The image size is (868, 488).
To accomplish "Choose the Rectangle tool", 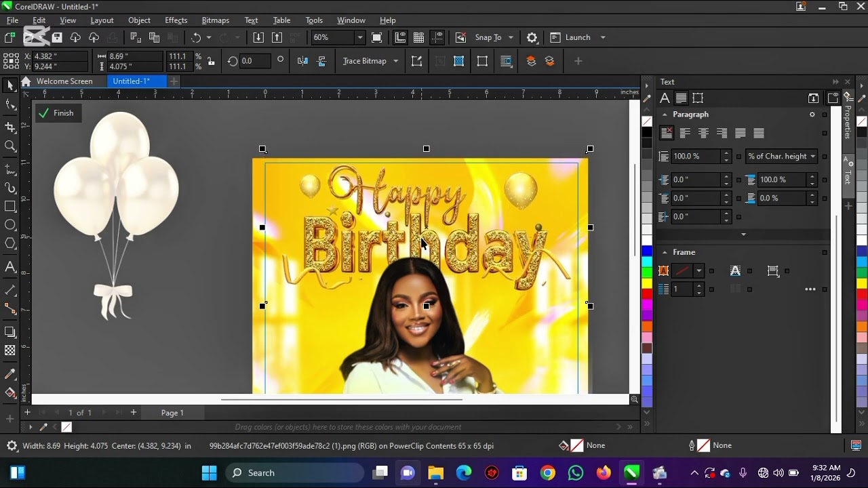I will click(x=10, y=206).
